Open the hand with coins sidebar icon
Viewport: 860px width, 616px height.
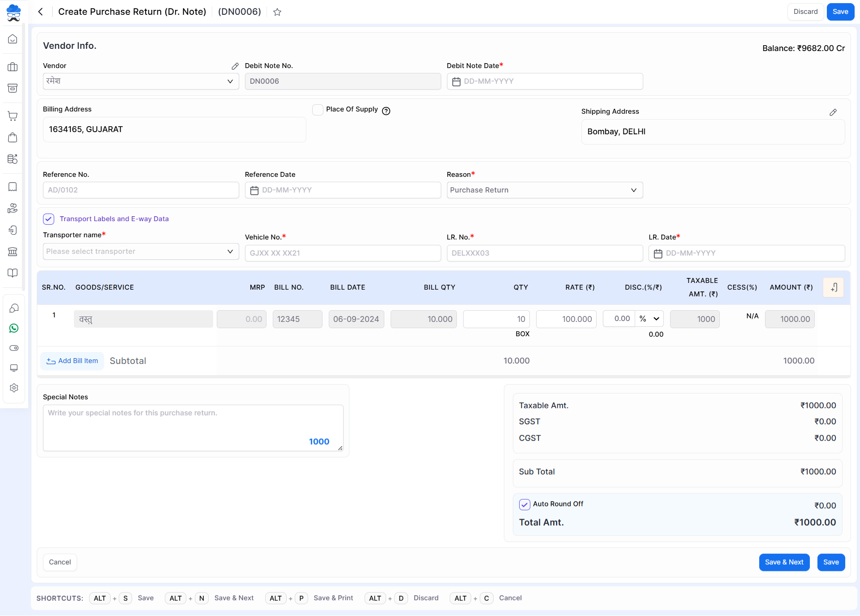[13, 208]
